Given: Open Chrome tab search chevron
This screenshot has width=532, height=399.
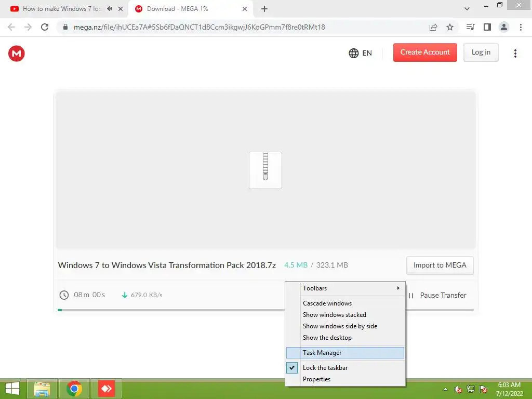Looking at the screenshot, I should 467,9.
